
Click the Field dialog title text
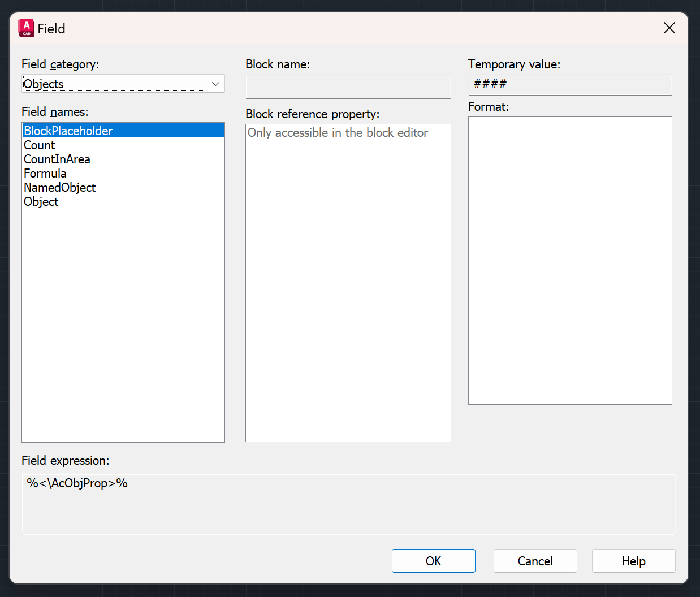point(51,29)
